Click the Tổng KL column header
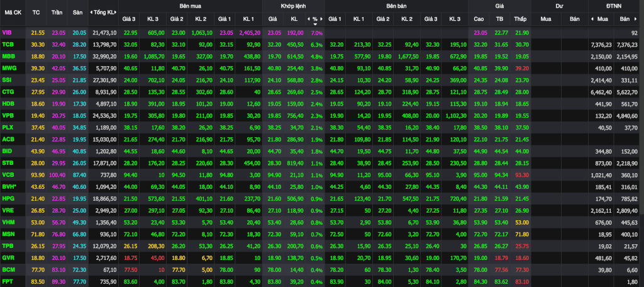The image size is (644, 287). [x=104, y=13]
